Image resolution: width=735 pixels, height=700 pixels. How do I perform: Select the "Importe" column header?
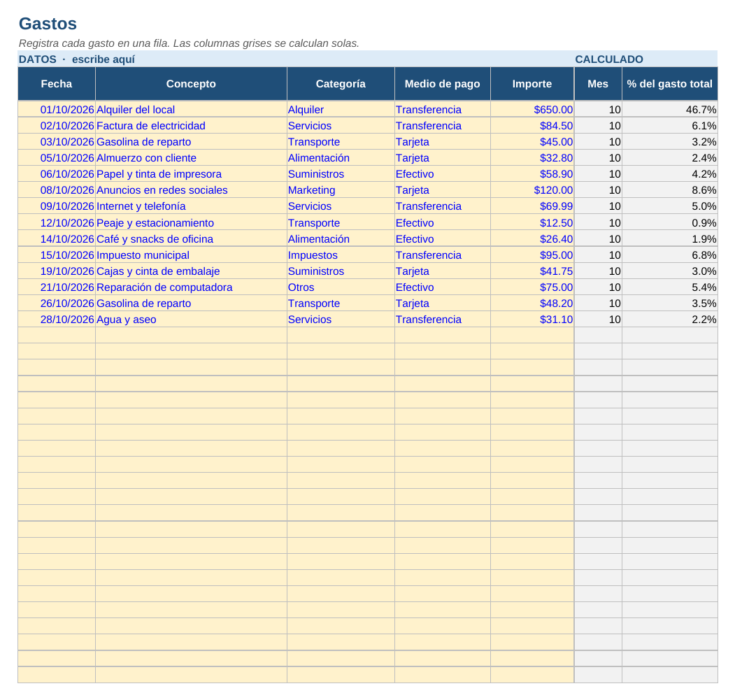[x=532, y=84]
